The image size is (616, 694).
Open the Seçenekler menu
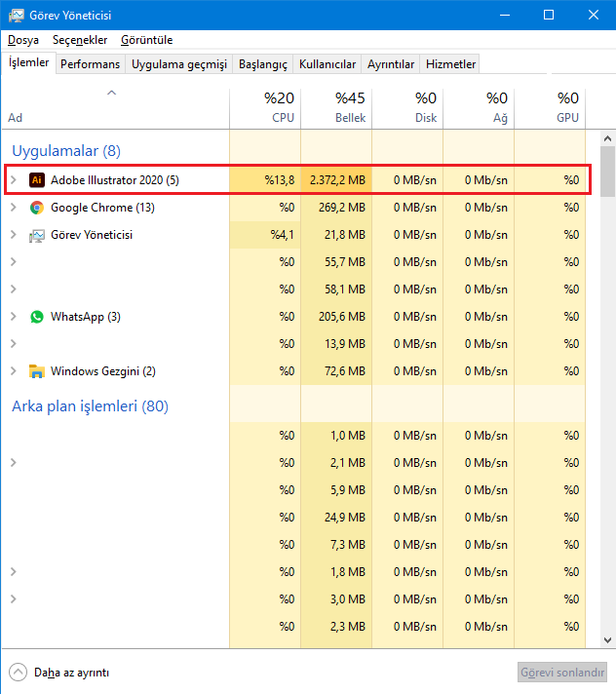[80, 40]
